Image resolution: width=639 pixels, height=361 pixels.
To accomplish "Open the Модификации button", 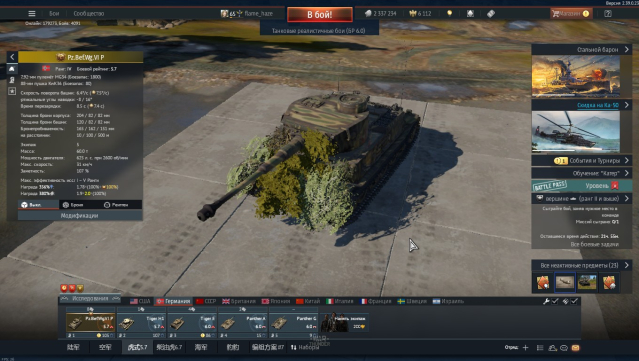I will 79,216.
